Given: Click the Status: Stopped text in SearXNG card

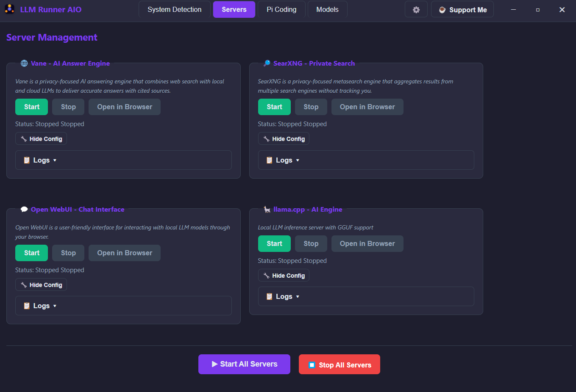Looking at the screenshot, I should click(x=292, y=124).
